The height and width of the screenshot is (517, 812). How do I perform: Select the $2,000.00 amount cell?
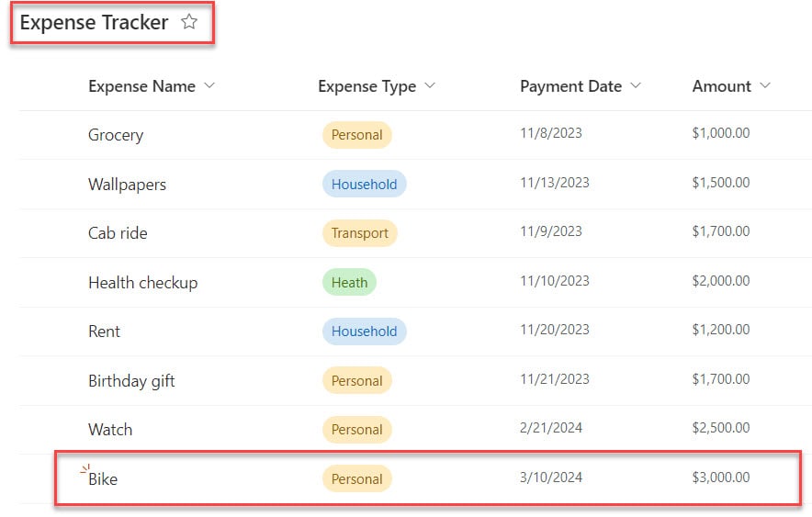click(x=721, y=281)
